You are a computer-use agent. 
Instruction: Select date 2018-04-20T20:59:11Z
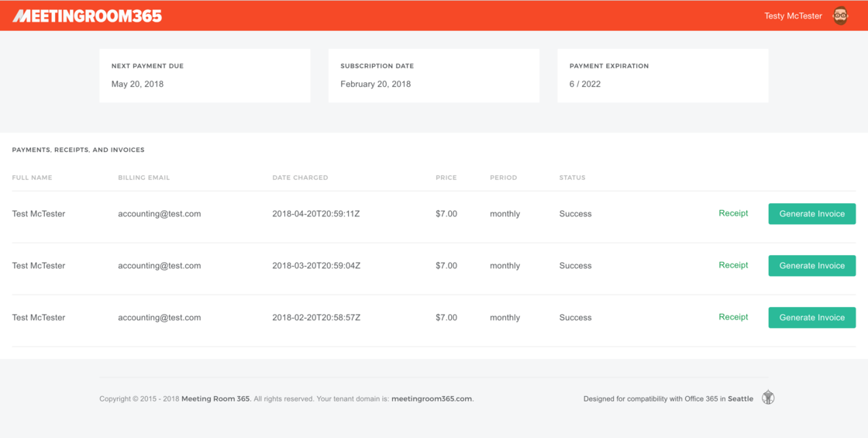[x=316, y=214]
